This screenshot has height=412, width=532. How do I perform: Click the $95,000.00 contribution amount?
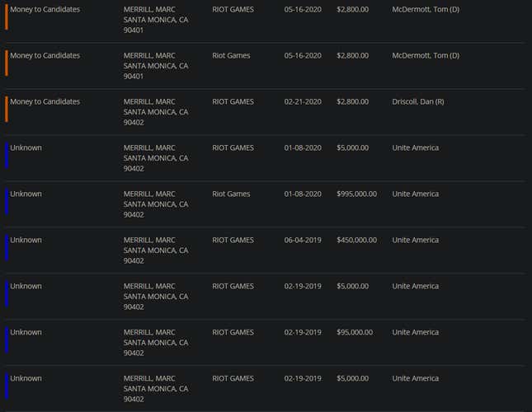[355, 332]
